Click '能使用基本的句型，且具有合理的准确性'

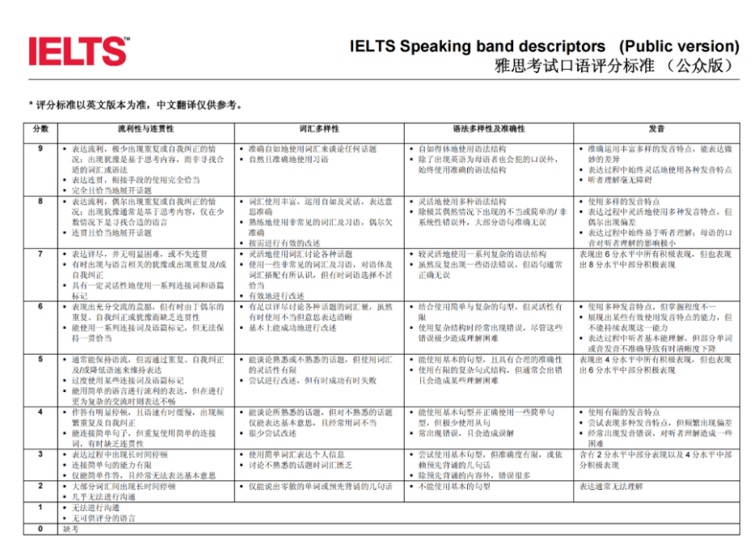[x=491, y=360]
